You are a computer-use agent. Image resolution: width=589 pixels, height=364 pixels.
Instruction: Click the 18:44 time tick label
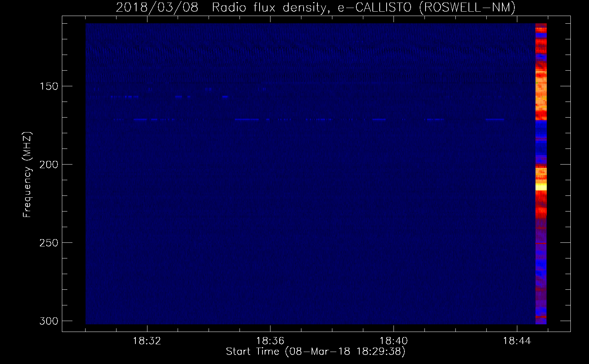(x=517, y=341)
